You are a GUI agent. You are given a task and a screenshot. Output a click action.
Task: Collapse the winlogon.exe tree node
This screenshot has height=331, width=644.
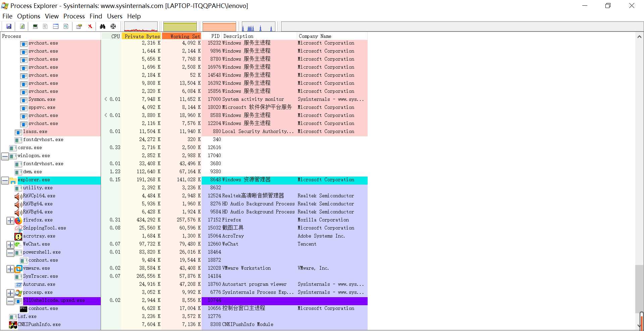pos(5,156)
